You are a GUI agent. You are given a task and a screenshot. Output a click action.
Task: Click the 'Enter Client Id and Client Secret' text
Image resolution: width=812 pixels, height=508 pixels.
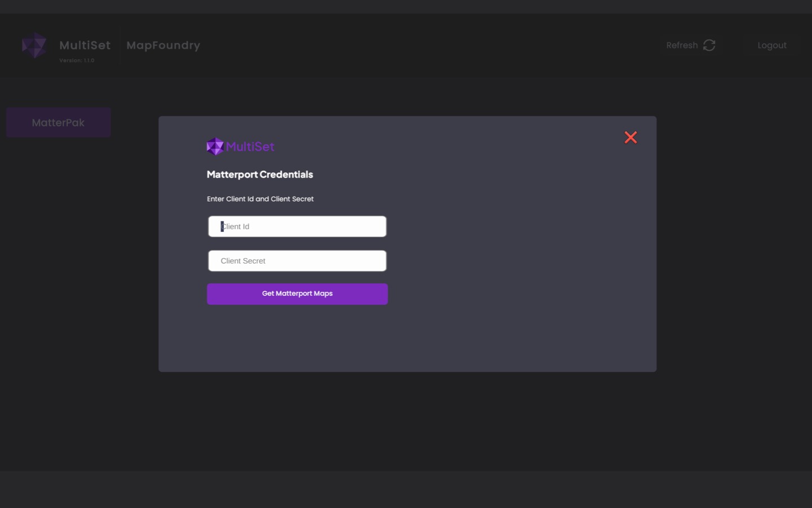260,199
